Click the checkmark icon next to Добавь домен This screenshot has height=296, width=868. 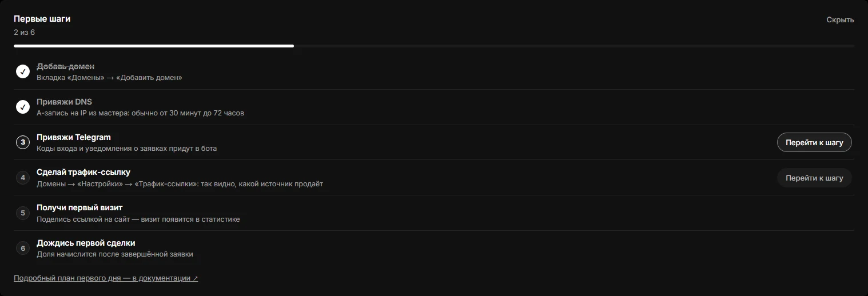(x=23, y=71)
